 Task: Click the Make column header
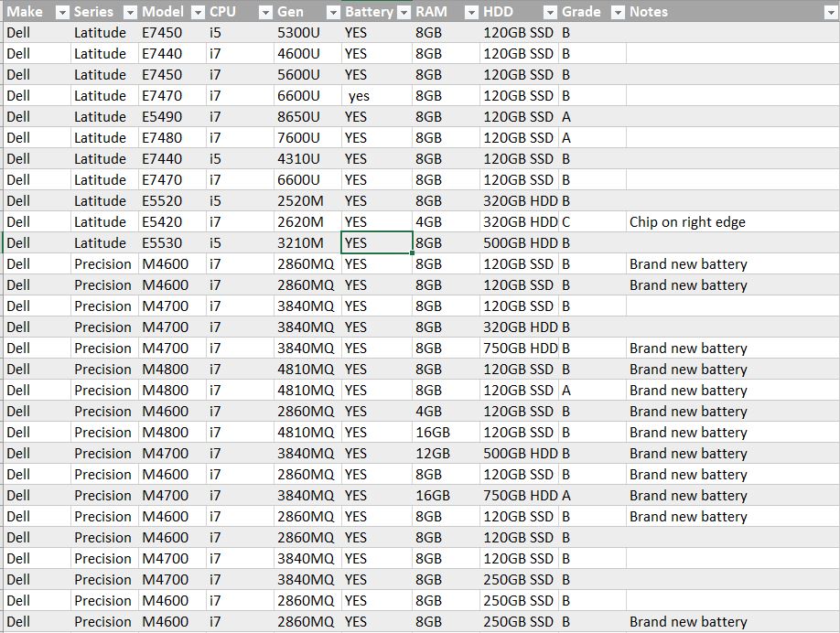click(x=37, y=12)
